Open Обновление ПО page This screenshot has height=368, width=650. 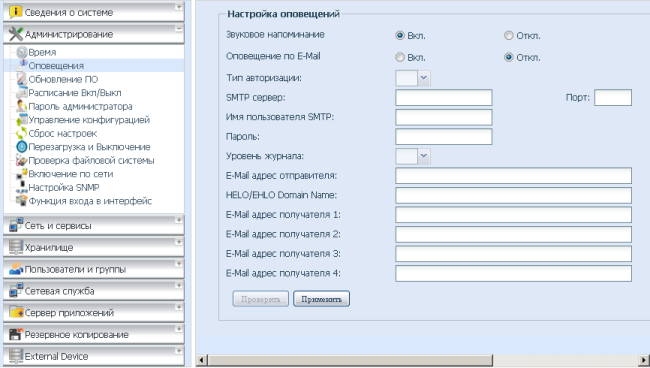pos(63,80)
